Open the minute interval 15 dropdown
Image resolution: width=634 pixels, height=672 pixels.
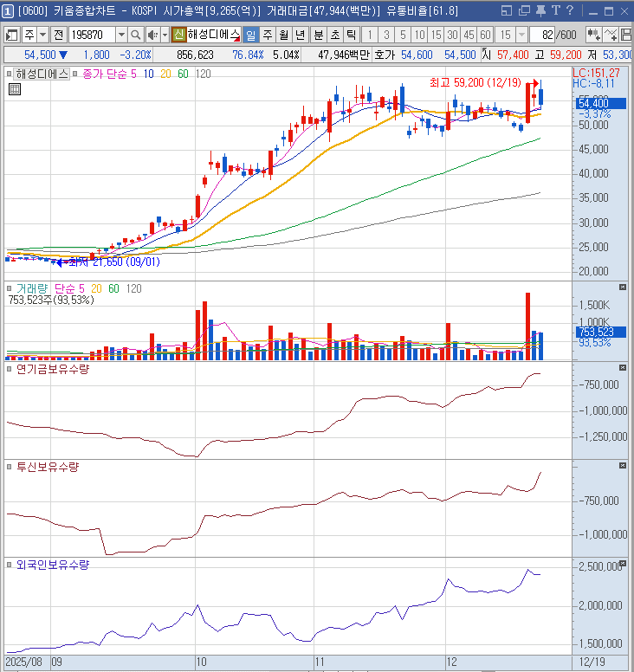pos(519,35)
